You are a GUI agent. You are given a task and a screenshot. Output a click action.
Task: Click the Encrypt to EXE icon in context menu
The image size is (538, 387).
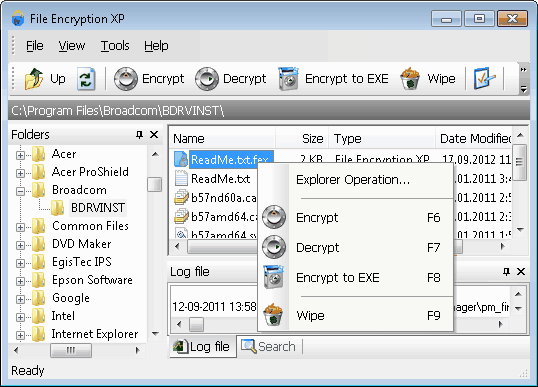pyautogui.click(x=273, y=277)
